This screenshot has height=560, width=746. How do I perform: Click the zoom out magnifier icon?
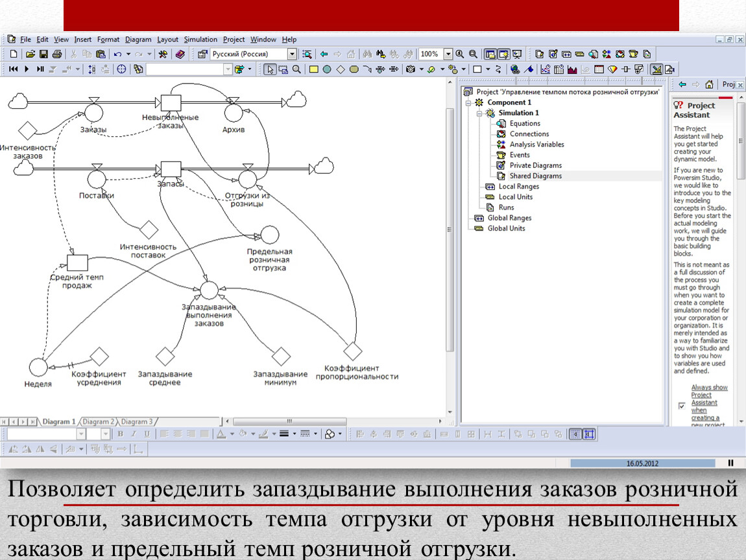click(x=473, y=54)
